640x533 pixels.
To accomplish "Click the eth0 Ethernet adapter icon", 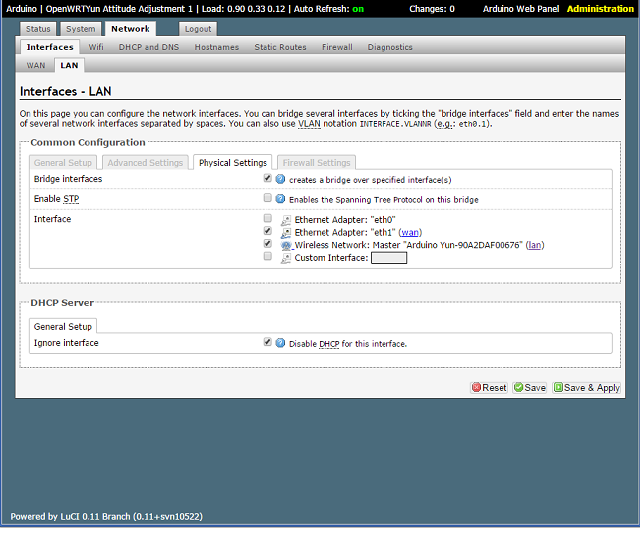I will 286,220.
